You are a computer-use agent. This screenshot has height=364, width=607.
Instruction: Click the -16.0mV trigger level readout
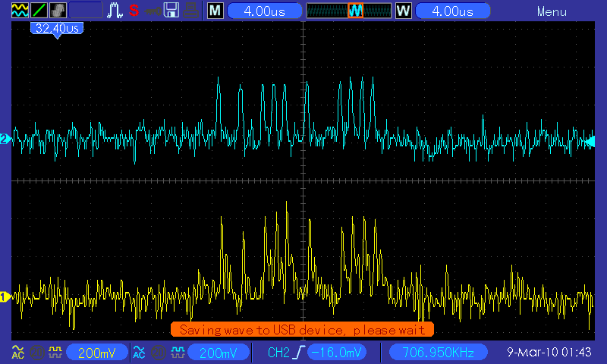coord(336,353)
